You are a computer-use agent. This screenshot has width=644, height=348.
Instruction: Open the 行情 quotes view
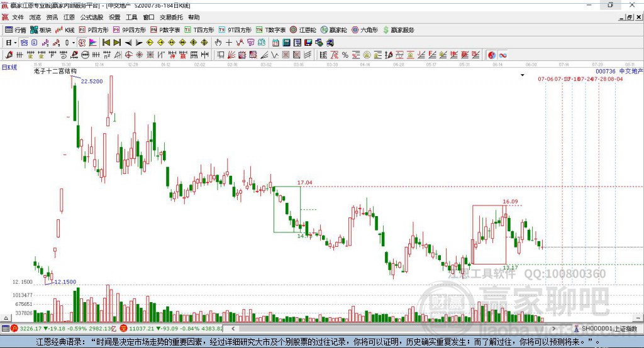pos(16,30)
